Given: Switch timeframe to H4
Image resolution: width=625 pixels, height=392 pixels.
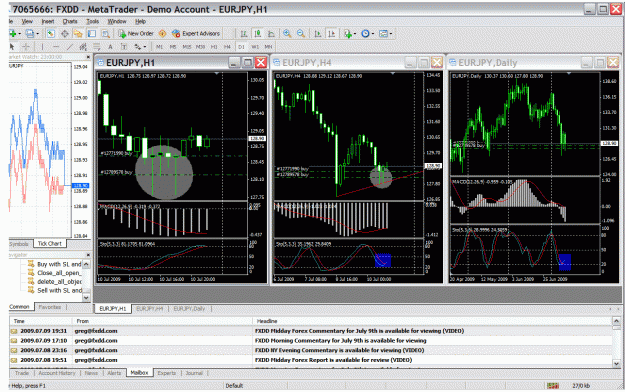Looking at the screenshot, I should pyautogui.click(x=227, y=47).
